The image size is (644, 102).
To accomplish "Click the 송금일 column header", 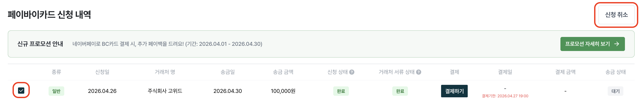I will click(x=227, y=72).
